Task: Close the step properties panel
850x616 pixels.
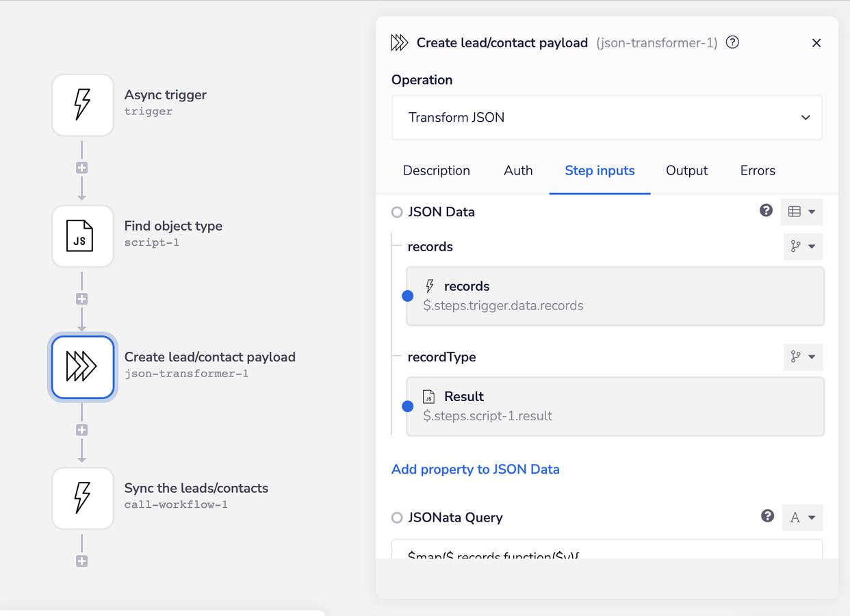Action: coord(816,43)
